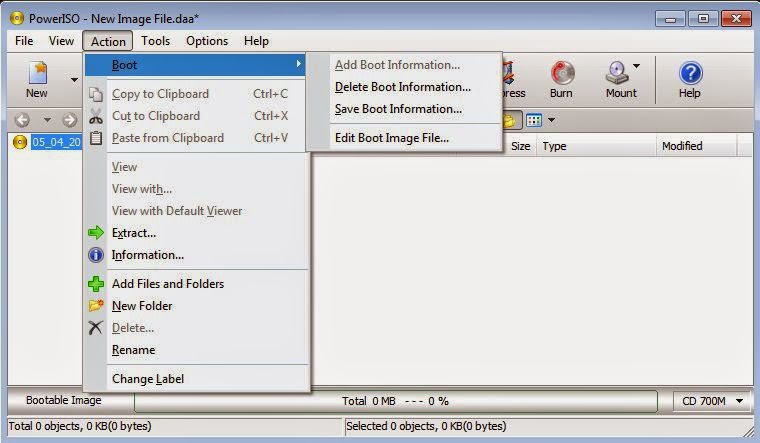The width and height of the screenshot is (760, 443).
Task: Open the New button dropdown arrow
Action: coord(74,79)
